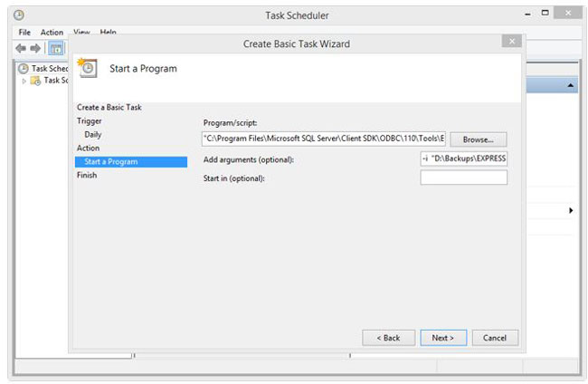Toggle the Show/Hide Console Tree toolbar icon

click(56, 48)
